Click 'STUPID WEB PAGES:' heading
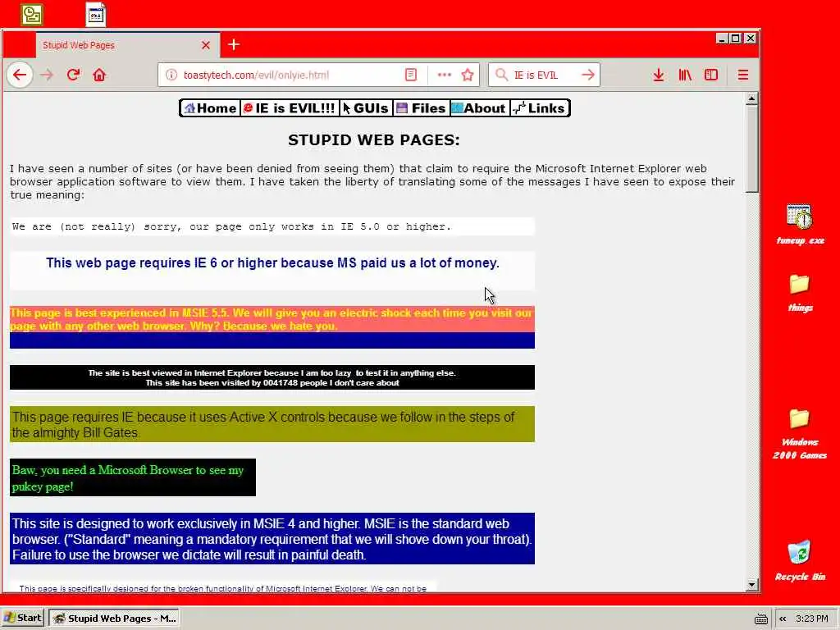 pos(374,140)
